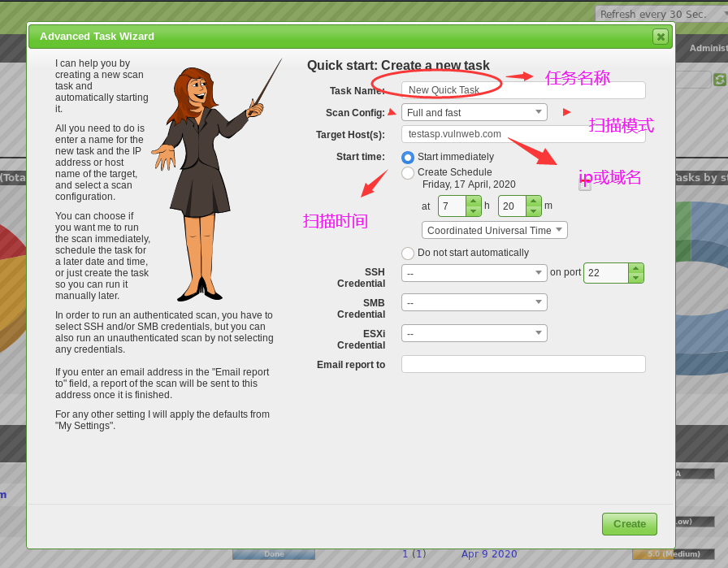This screenshot has width=728, height=568.
Task: Click the 5.0 (Medium) severity bar
Action: coord(674,554)
